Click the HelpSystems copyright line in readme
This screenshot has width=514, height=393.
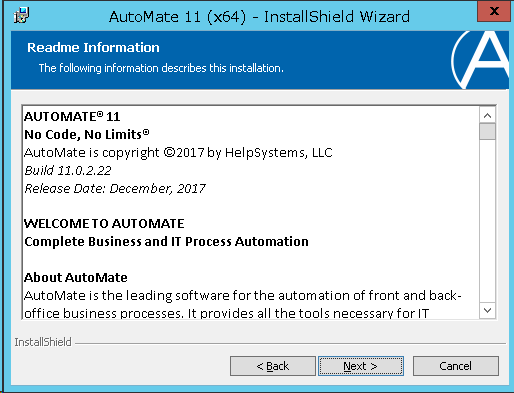pos(178,153)
